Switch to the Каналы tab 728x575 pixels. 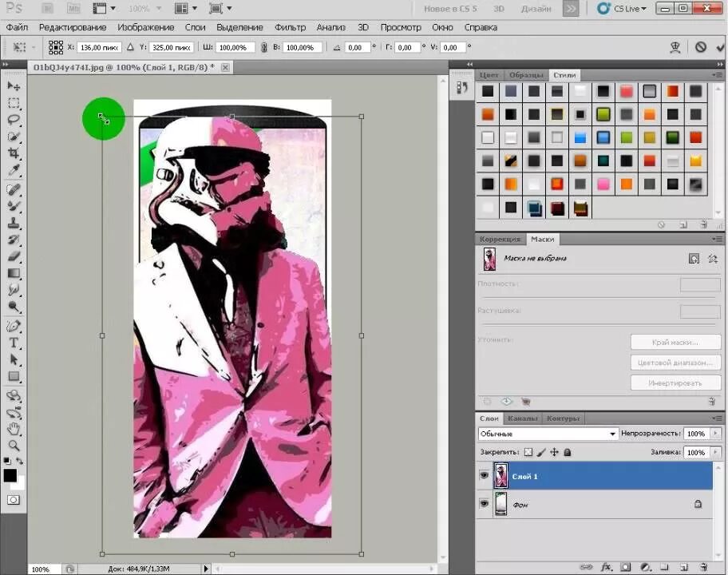(x=522, y=418)
